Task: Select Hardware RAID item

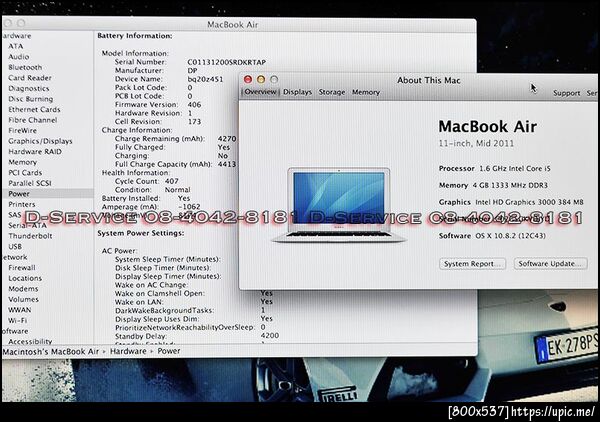Action: 35,152
